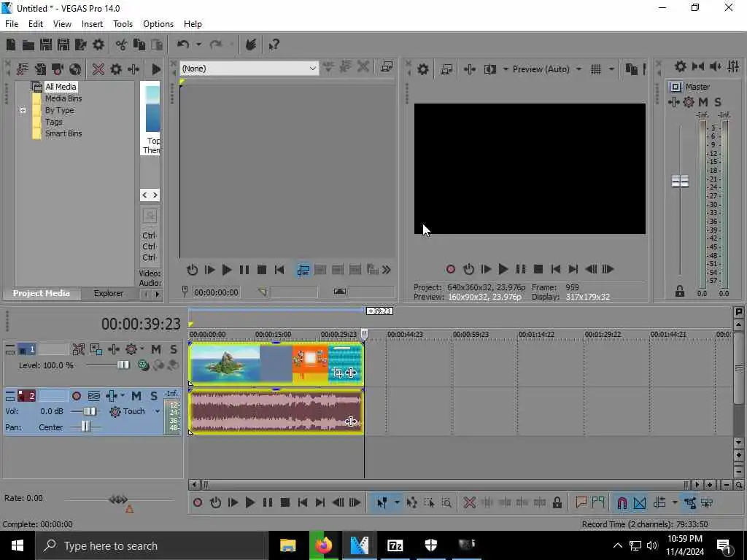Open the edit tool selector dropdown arrow
Viewport: 747px width, 560px height.
tap(396, 502)
